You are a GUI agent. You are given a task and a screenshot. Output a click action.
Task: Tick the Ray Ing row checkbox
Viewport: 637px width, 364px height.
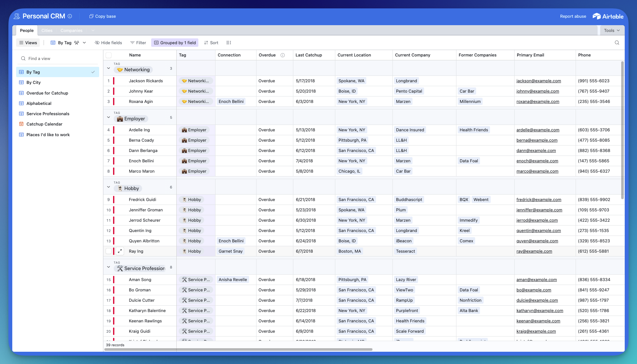(x=109, y=251)
